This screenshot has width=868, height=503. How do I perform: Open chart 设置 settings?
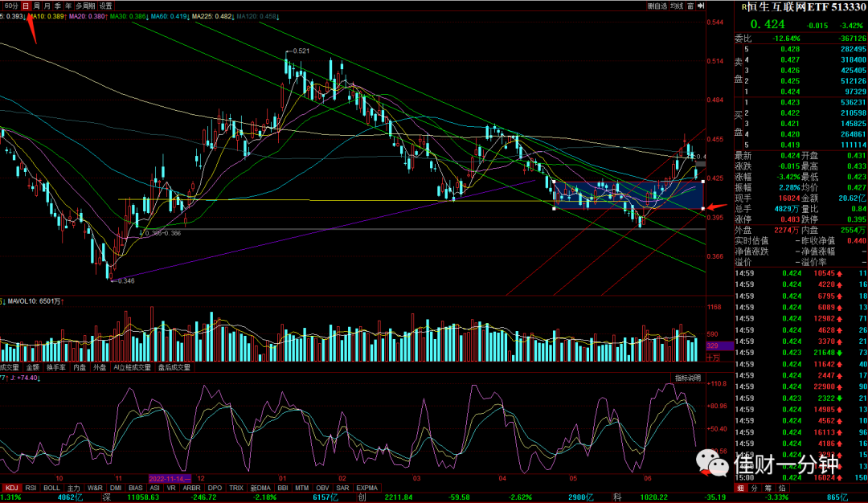(x=106, y=6)
